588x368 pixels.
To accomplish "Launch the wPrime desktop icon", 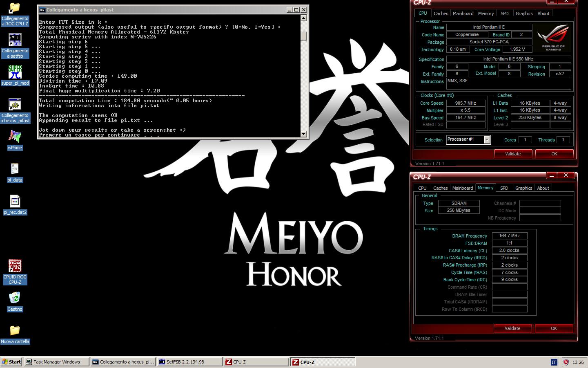I will [x=15, y=137].
